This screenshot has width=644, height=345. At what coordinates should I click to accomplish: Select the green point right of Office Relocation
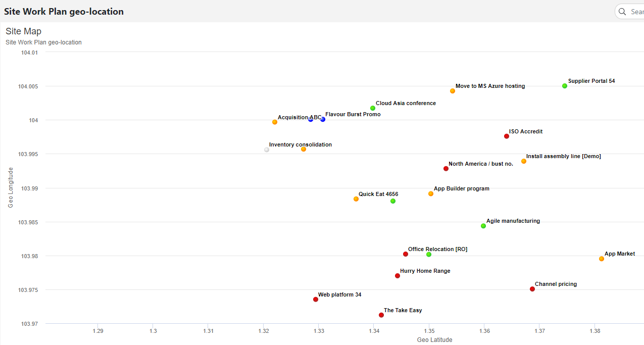(429, 255)
